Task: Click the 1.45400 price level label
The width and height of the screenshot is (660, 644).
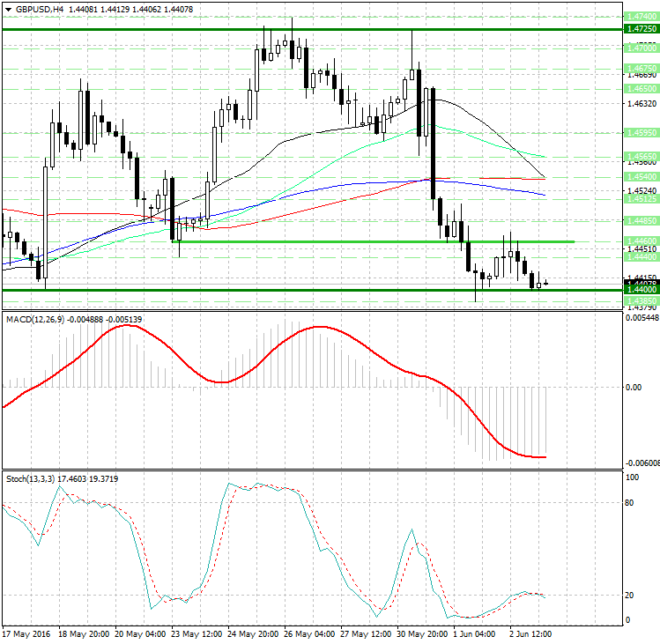Action: (x=641, y=177)
